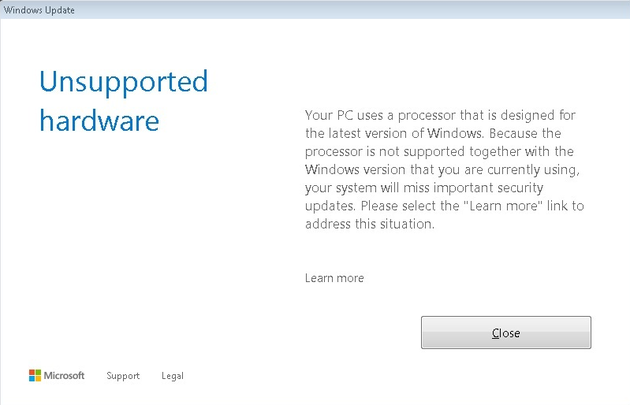Click the Close button
This screenshot has width=630, height=405.
(x=505, y=333)
